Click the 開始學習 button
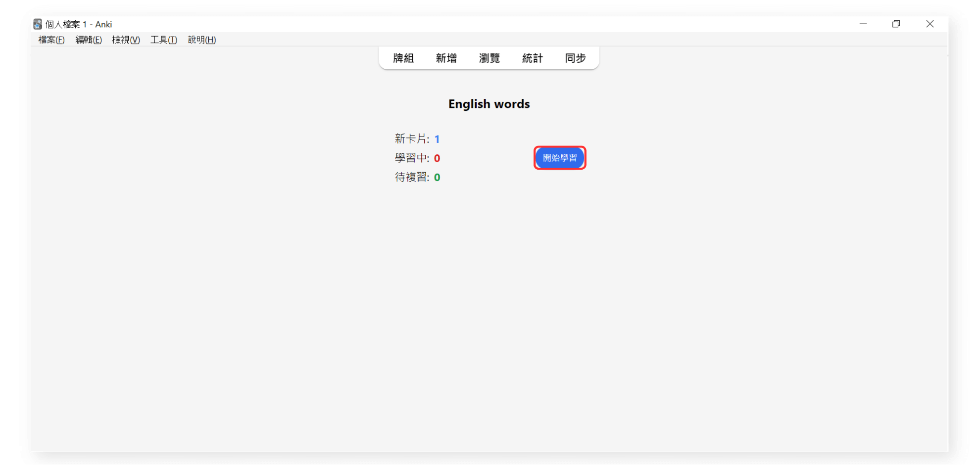This screenshot has height=470, width=980. (560, 158)
